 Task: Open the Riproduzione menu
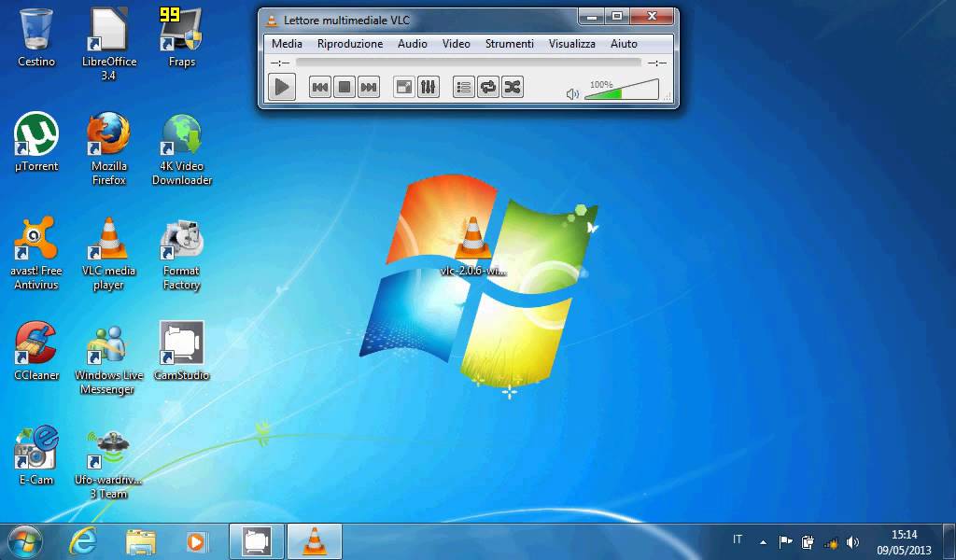coord(350,44)
